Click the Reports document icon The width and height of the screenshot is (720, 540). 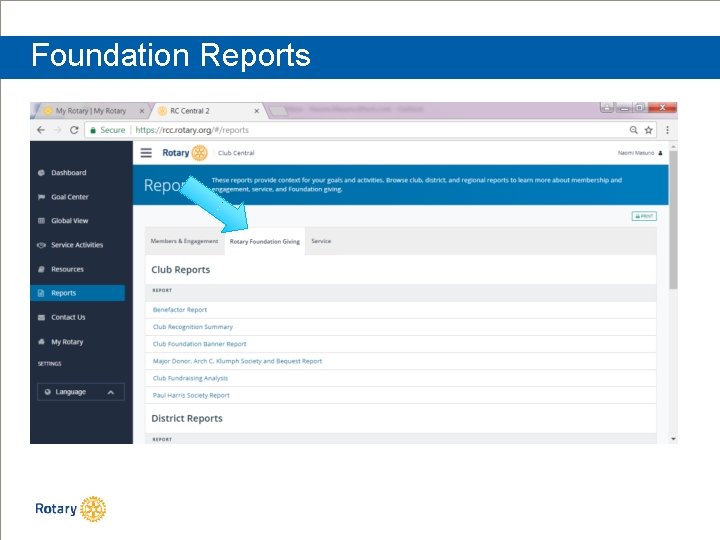(41, 293)
